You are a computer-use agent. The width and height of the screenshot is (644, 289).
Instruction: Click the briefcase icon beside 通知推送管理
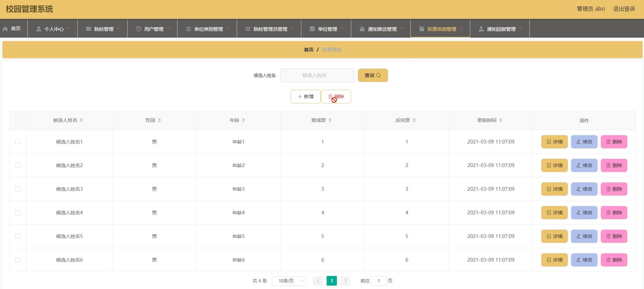362,29
